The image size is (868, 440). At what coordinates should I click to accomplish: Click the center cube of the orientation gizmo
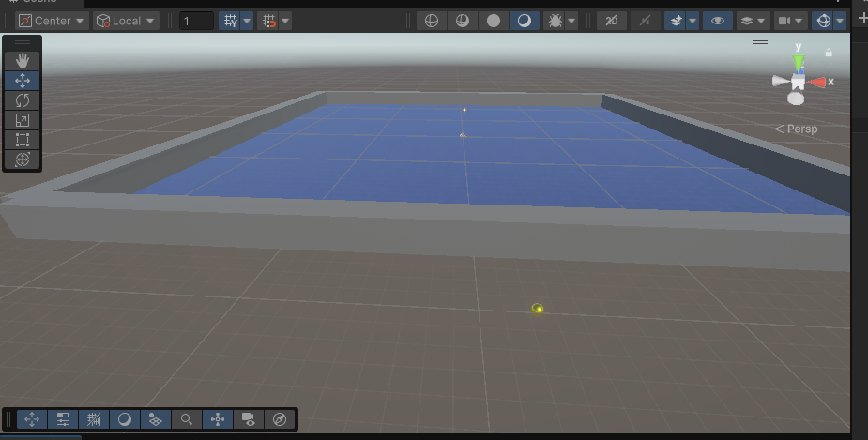pos(798,83)
